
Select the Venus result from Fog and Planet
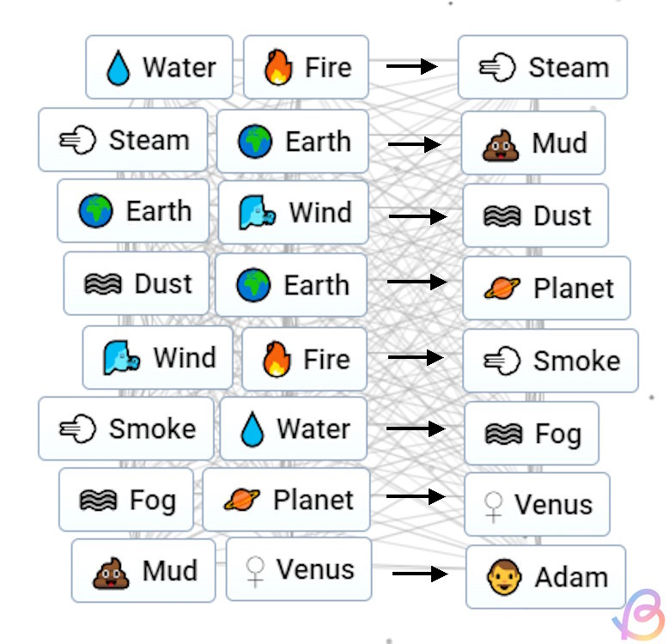pos(537,504)
